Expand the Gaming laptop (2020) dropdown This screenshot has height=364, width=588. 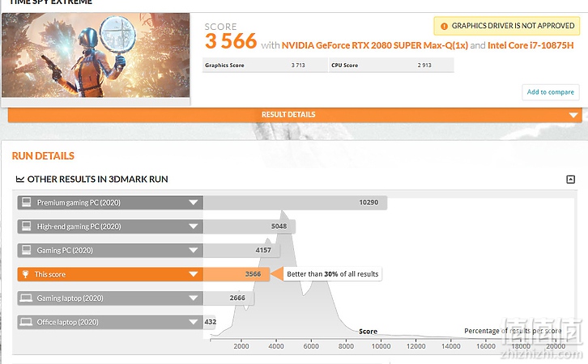[193, 298]
